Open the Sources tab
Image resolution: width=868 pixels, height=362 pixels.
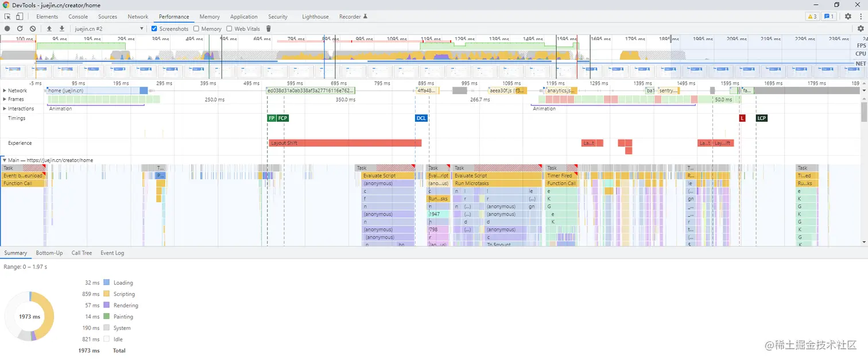107,17
